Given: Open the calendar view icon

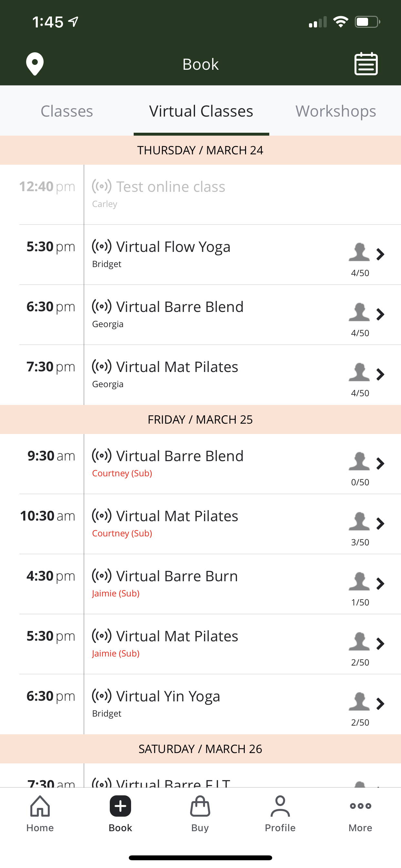Looking at the screenshot, I should click(x=366, y=64).
